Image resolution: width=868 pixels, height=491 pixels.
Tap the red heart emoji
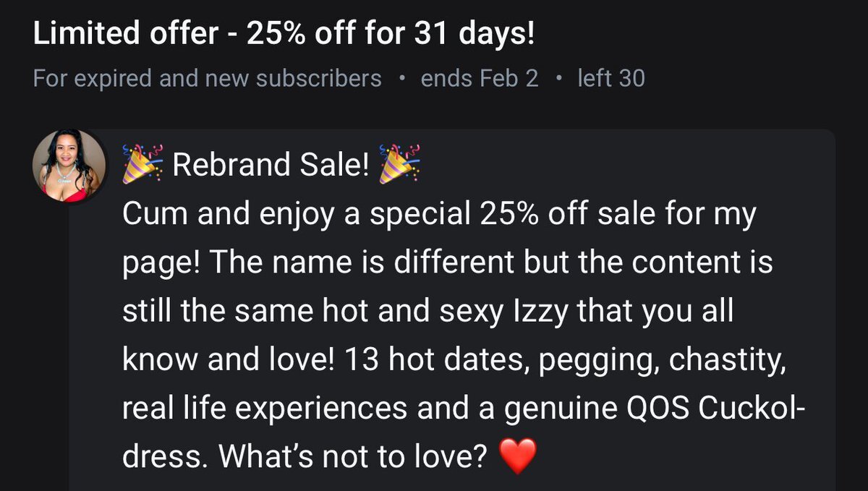(x=518, y=457)
